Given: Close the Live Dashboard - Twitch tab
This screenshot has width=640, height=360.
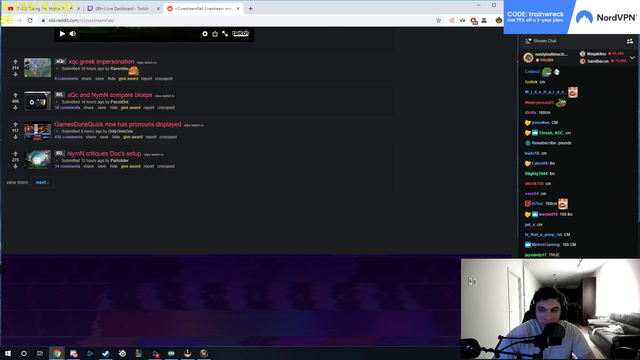Looking at the screenshot, I should [x=158, y=9].
